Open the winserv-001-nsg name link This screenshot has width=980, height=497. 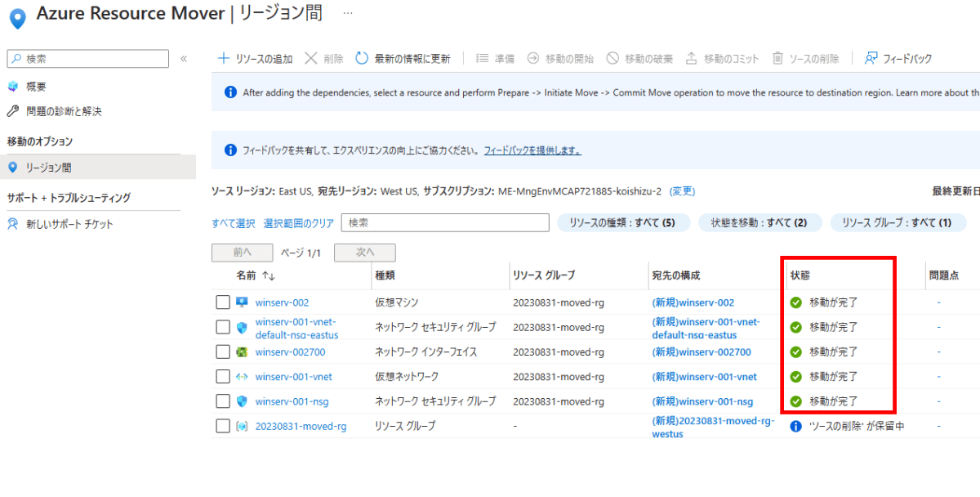coord(292,401)
